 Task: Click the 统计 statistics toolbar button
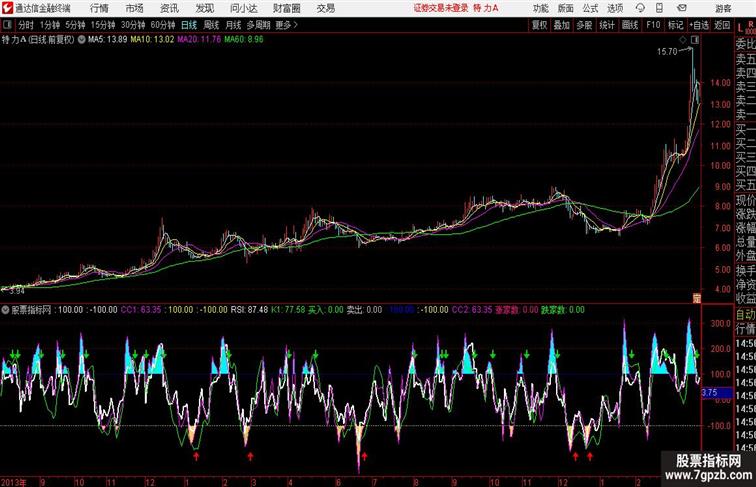click(607, 25)
